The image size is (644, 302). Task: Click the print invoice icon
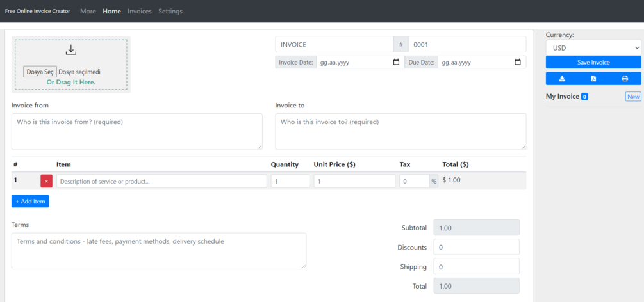(x=625, y=79)
